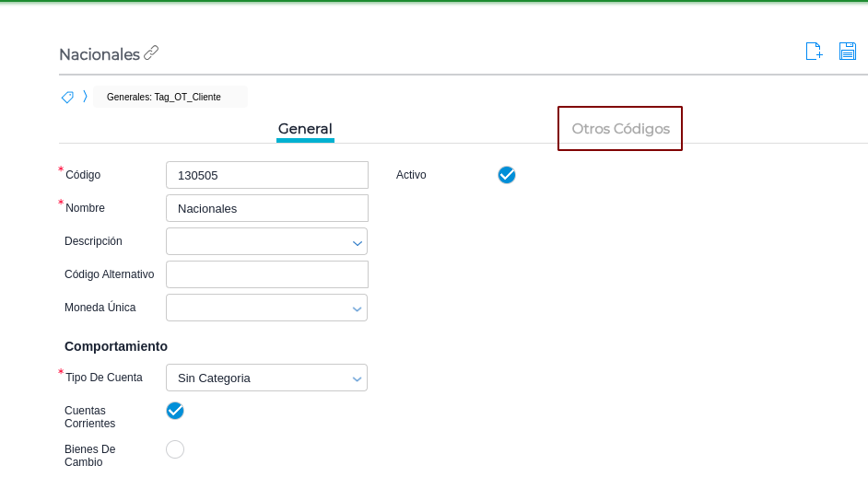Image resolution: width=868 pixels, height=477 pixels.
Task: Click the Código Alternativo input field
Action: [267, 274]
